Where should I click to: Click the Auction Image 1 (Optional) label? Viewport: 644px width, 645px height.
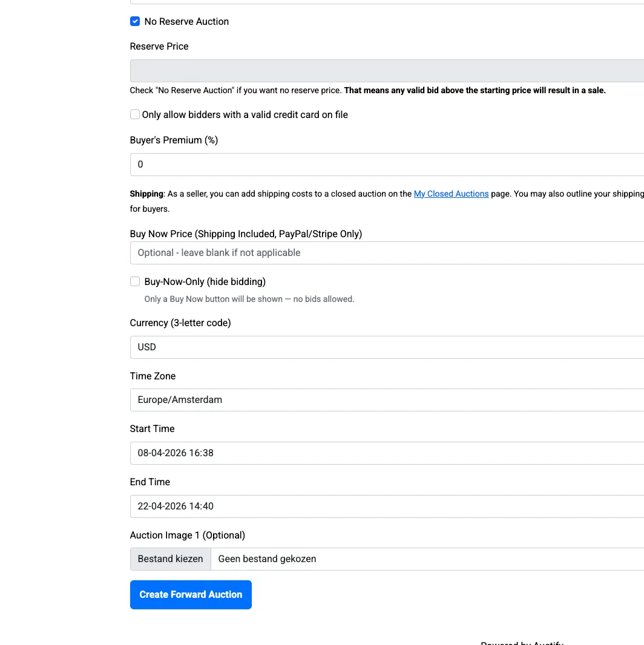point(187,535)
